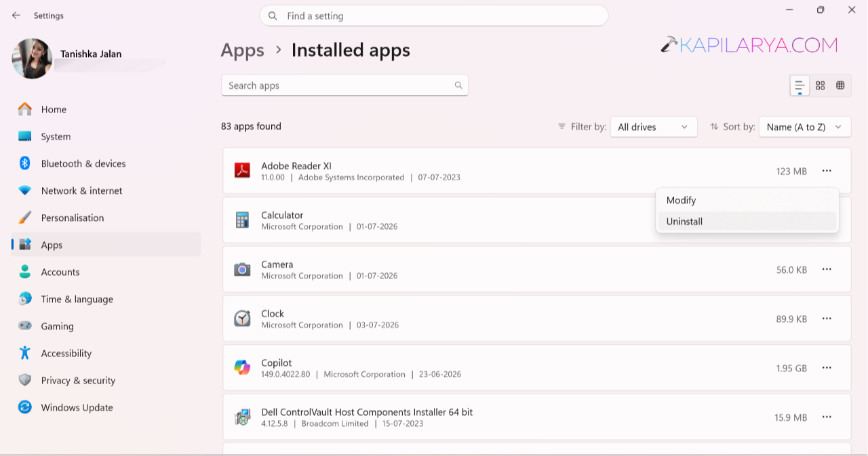Click the Clock app icon
This screenshot has height=456, width=868.
click(242, 318)
